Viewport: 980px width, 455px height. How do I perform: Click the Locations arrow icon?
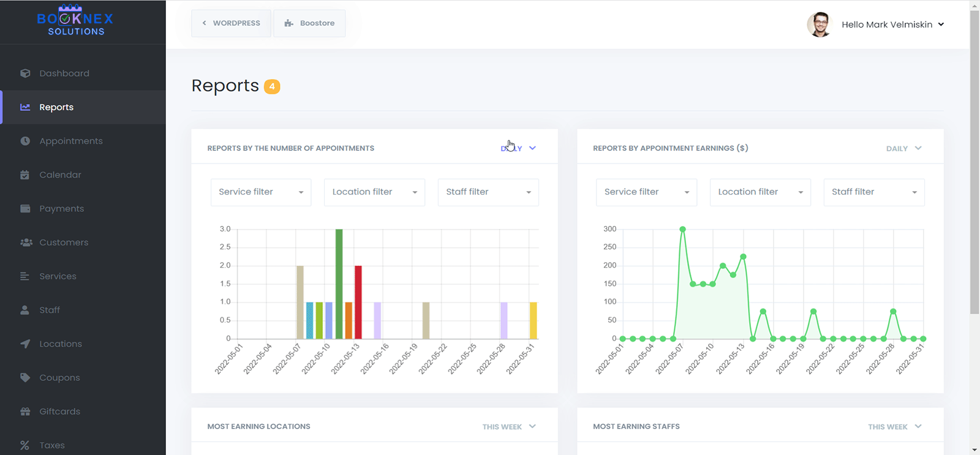click(x=25, y=344)
